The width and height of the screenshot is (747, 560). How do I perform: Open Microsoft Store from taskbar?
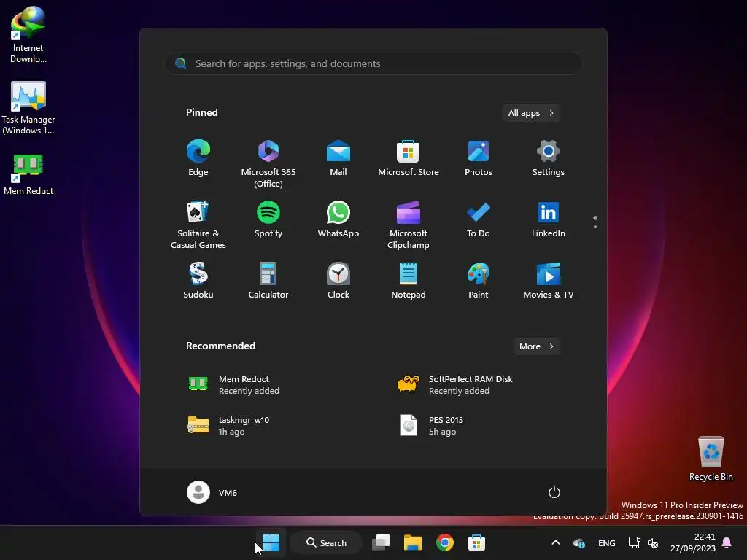476,542
